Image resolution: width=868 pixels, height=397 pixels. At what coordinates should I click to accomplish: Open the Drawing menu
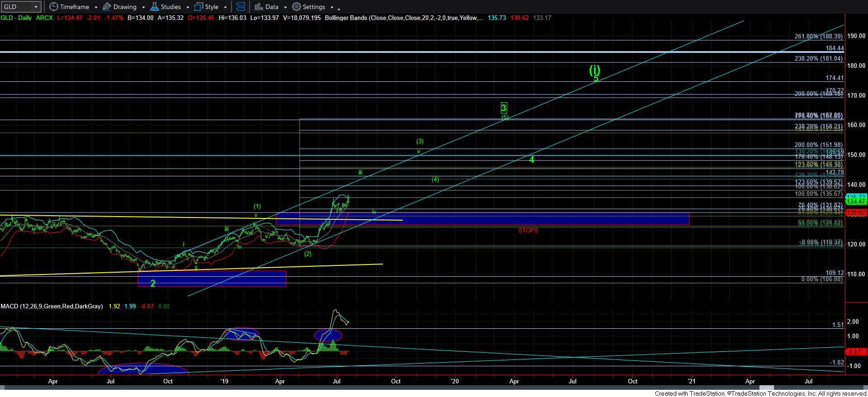[124, 7]
